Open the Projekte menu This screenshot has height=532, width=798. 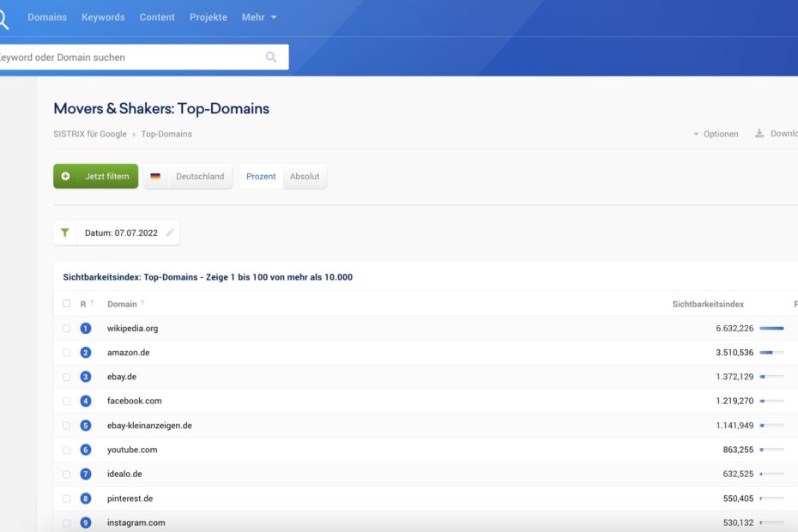click(x=209, y=17)
